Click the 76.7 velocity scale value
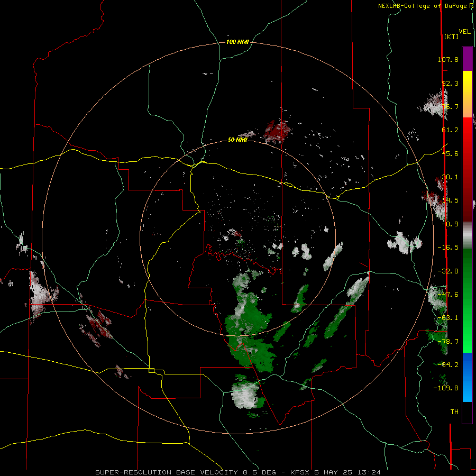Screen dimensions: 476x476 point(450,106)
